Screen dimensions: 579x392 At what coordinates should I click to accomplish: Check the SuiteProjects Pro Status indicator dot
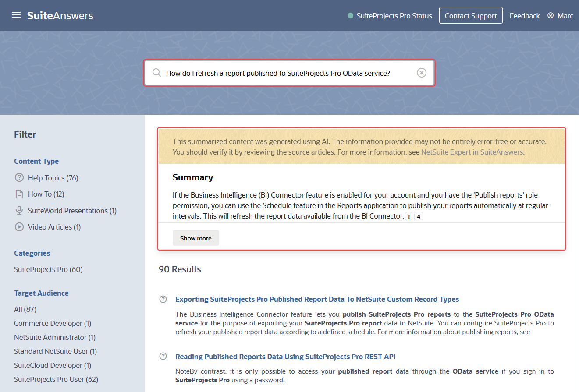pos(350,16)
